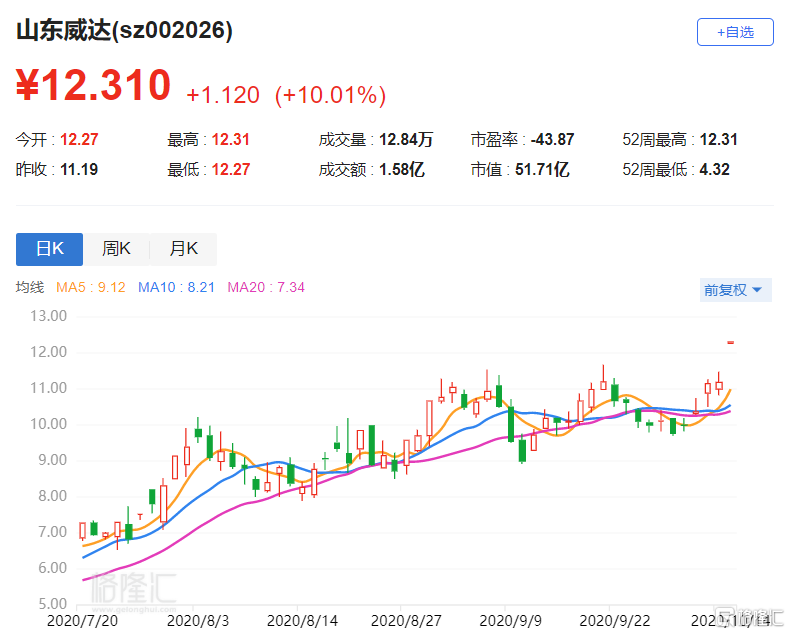Click the 52周最高 value 12.31
Screen dimensions: 790x634
718,140
